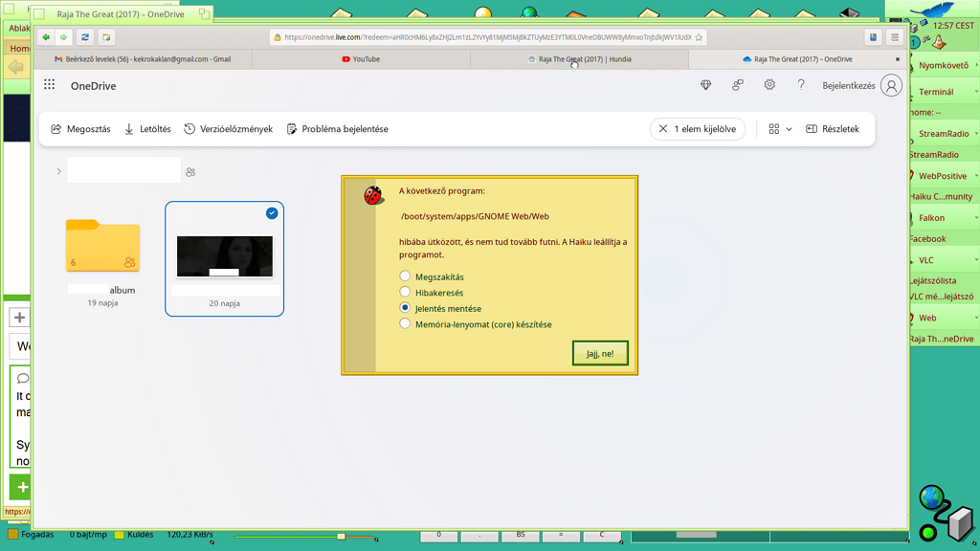The width and height of the screenshot is (980, 551).
Task: Open the OneDrive settings gear
Action: 769,85
